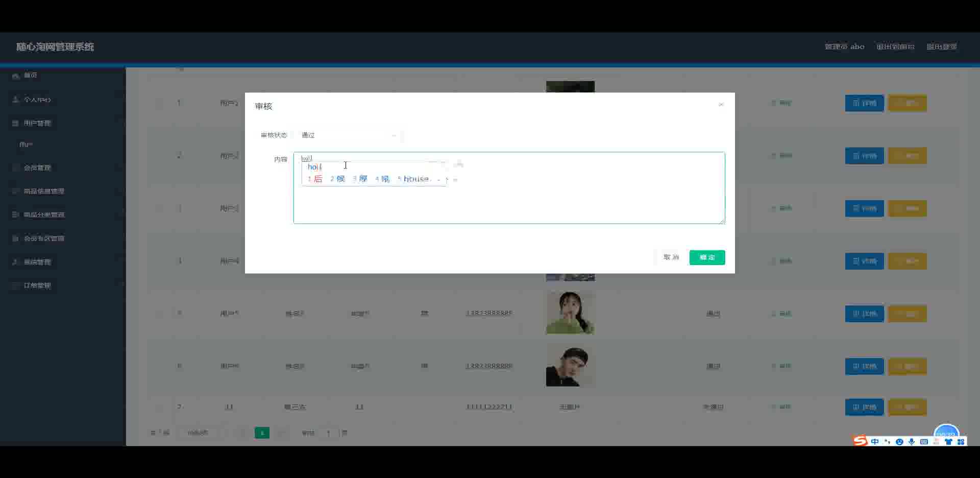Click the blue 详情 button in row 1
This screenshot has width=980, height=478.
[x=864, y=103]
